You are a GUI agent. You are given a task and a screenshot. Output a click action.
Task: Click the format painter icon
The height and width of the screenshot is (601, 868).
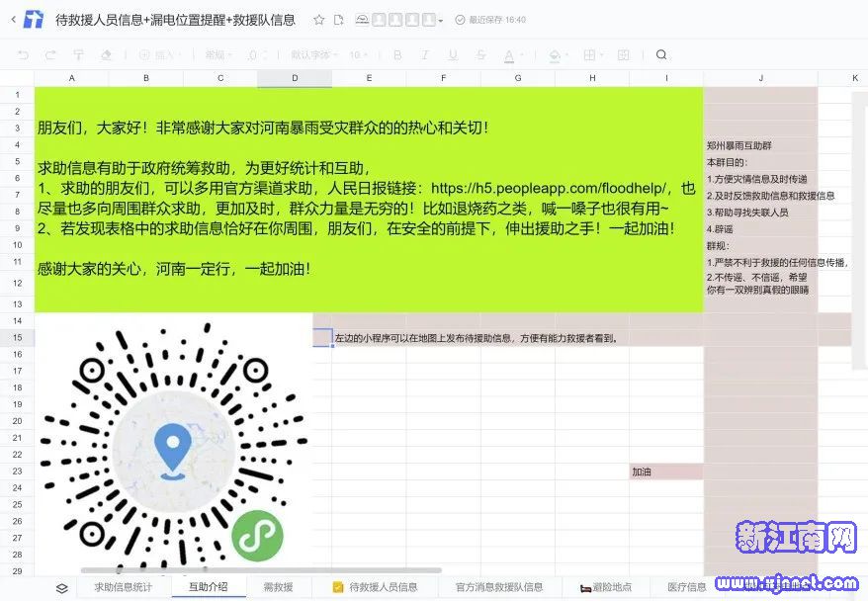tap(77, 55)
